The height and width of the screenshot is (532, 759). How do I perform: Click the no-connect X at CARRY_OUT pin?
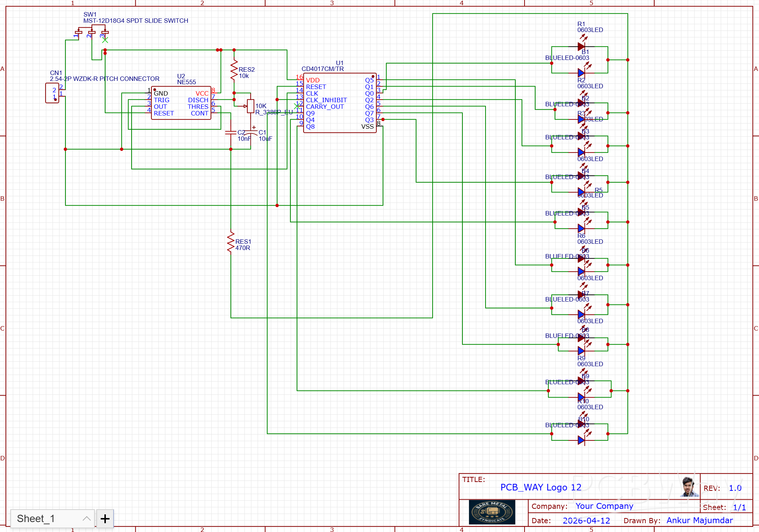point(297,106)
